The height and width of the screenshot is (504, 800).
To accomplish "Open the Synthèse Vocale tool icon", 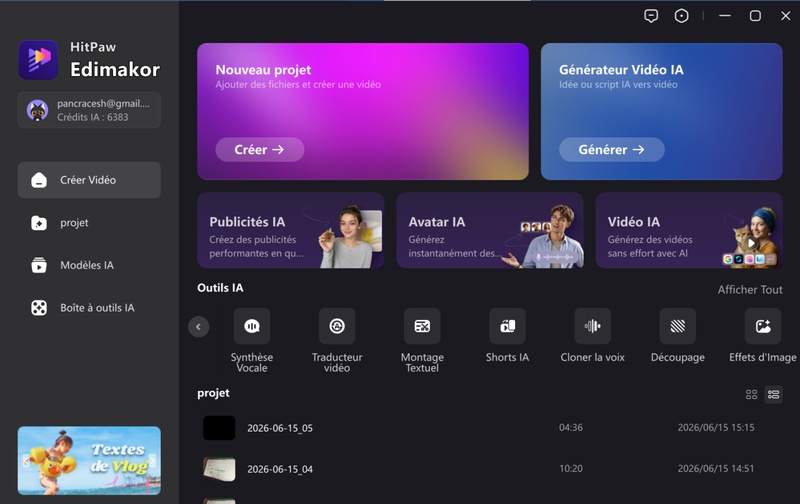I will [252, 326].
